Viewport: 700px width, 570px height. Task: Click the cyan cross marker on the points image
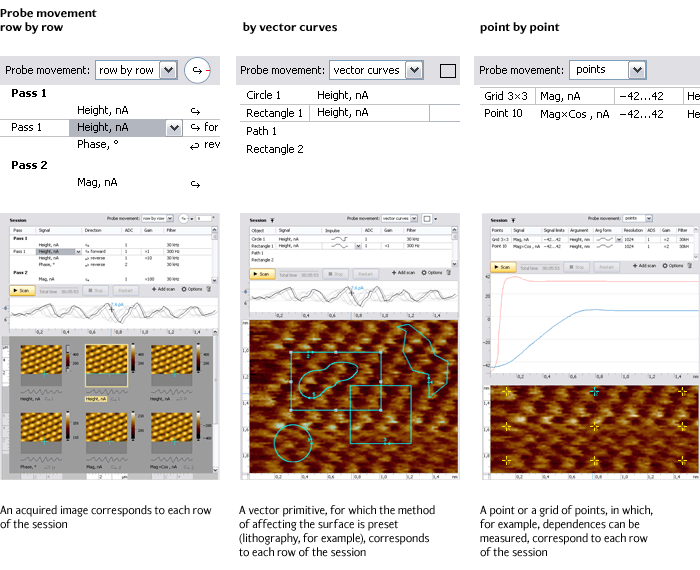[x=596, y=392]
